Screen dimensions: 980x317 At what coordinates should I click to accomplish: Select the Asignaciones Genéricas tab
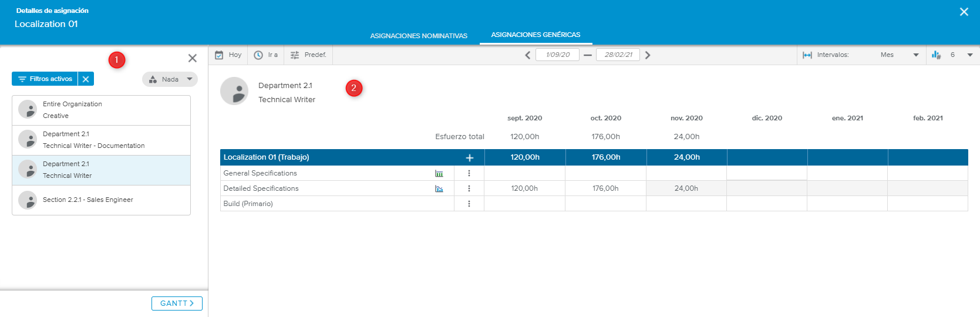[536, 35]
